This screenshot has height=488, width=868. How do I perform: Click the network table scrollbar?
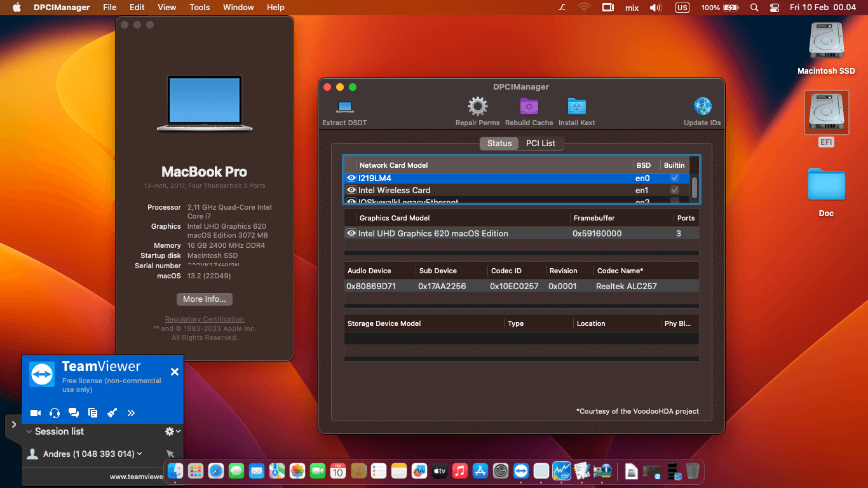pyautogui.click(x=695, y=187)
